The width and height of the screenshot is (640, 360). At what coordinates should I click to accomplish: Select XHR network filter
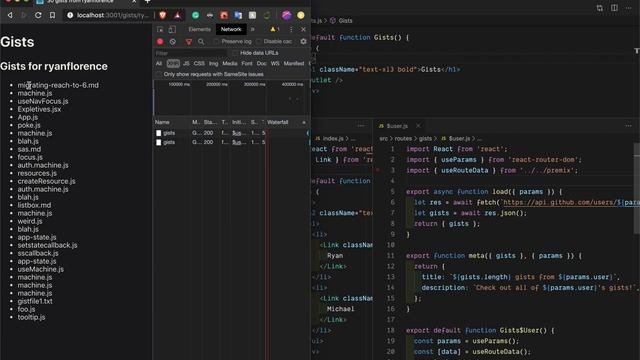point(173,64)
